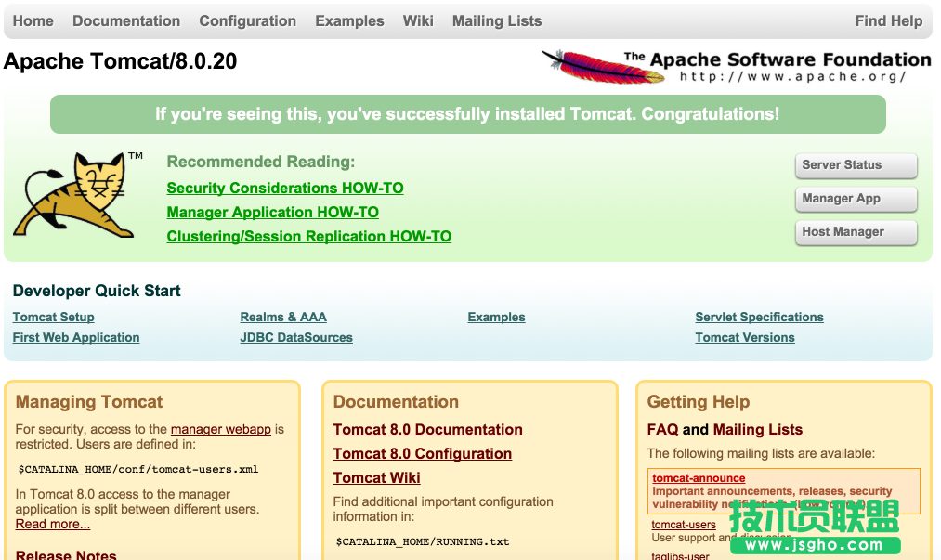Click Find Help in the top bar
This screenshot has height=560, width=941.
(x=888, y=20)
